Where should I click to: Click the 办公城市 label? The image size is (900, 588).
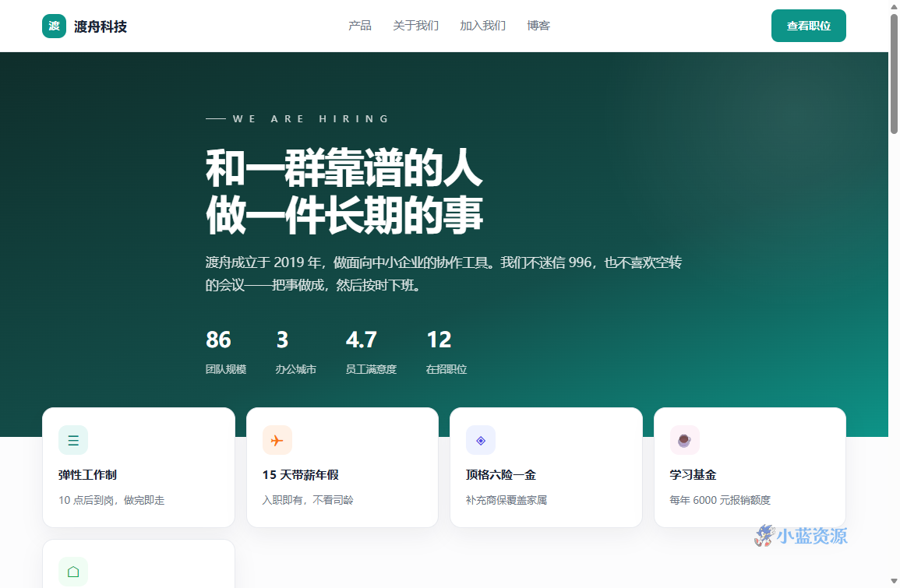tap(295, 369)
